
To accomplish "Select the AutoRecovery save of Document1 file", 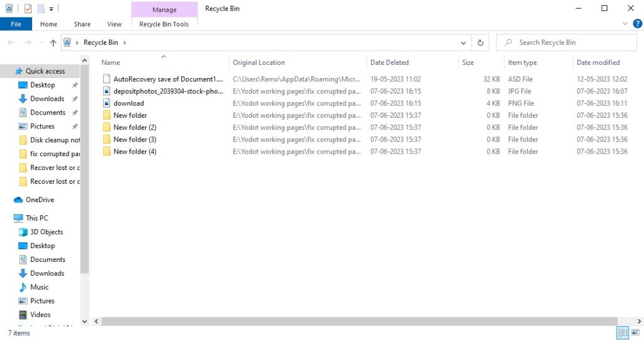I will pyautogui.click(x=168, y=79).
